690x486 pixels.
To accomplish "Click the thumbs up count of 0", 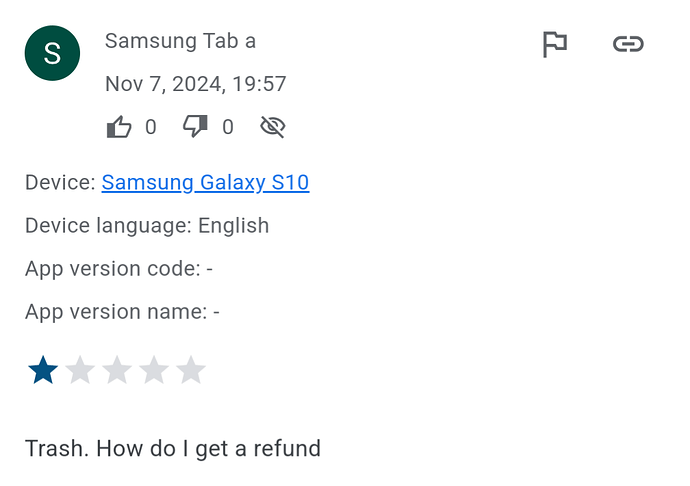I will pos(151,127).
